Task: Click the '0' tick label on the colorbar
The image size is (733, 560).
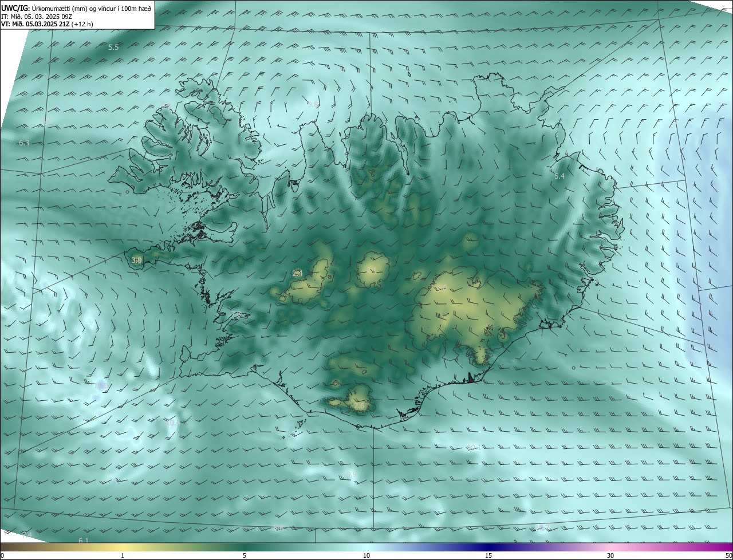Action: 2,555
